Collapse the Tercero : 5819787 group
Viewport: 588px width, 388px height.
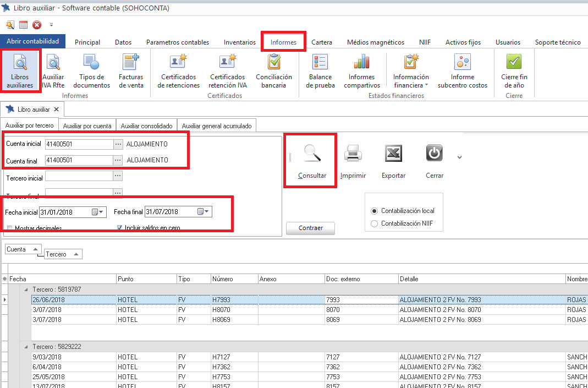[x=25, y=289]
